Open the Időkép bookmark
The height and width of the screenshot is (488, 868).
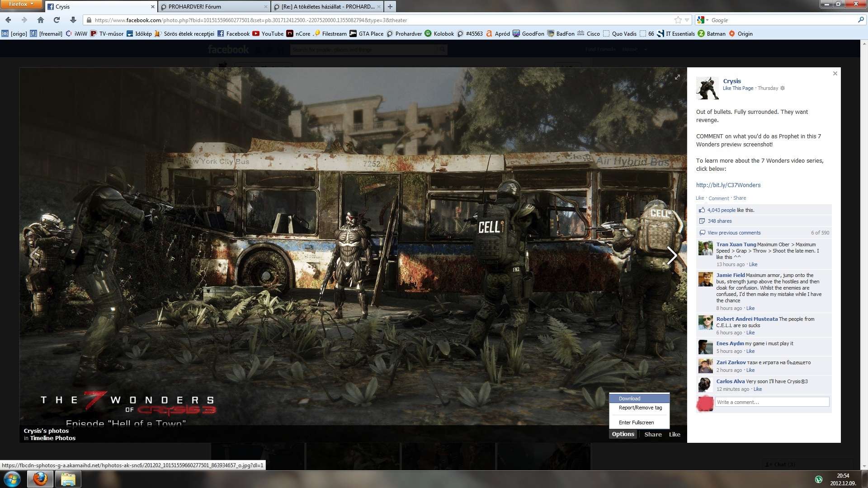point(139,33)
